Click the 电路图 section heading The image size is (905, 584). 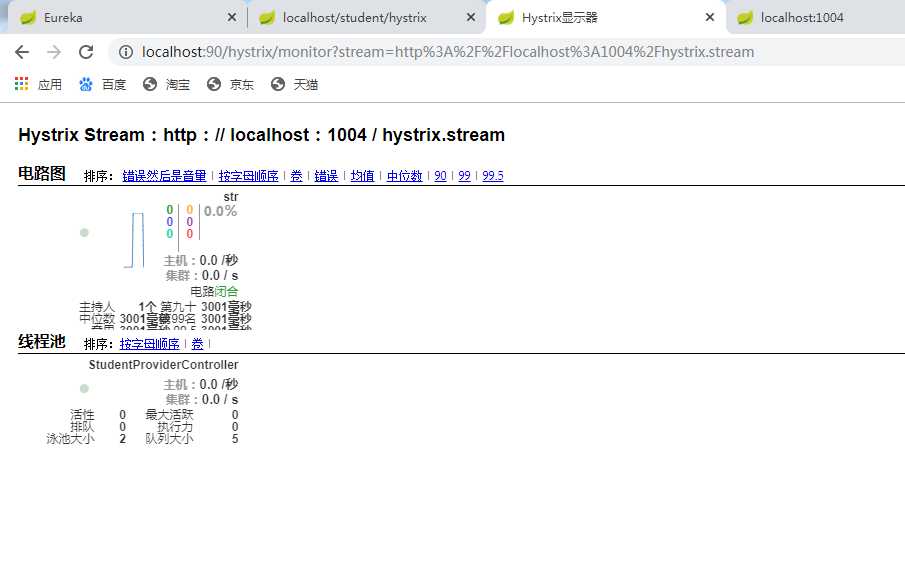[42, 174]
